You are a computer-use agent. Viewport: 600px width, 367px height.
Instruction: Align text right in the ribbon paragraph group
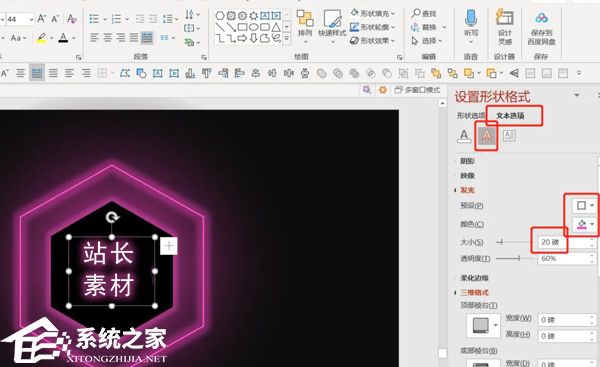121,38
